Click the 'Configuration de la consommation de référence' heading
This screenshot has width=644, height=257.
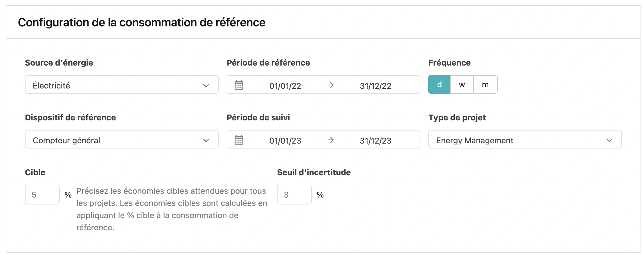(142, 22)
